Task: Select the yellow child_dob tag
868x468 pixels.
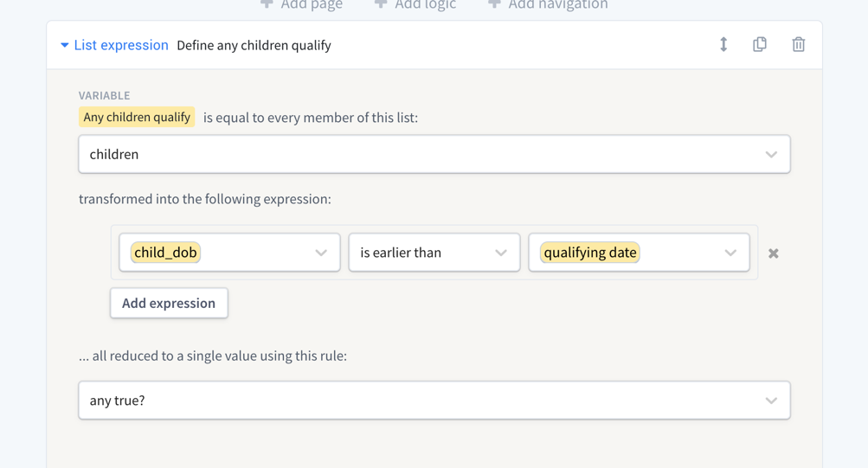Action: (x=165, y=253)
